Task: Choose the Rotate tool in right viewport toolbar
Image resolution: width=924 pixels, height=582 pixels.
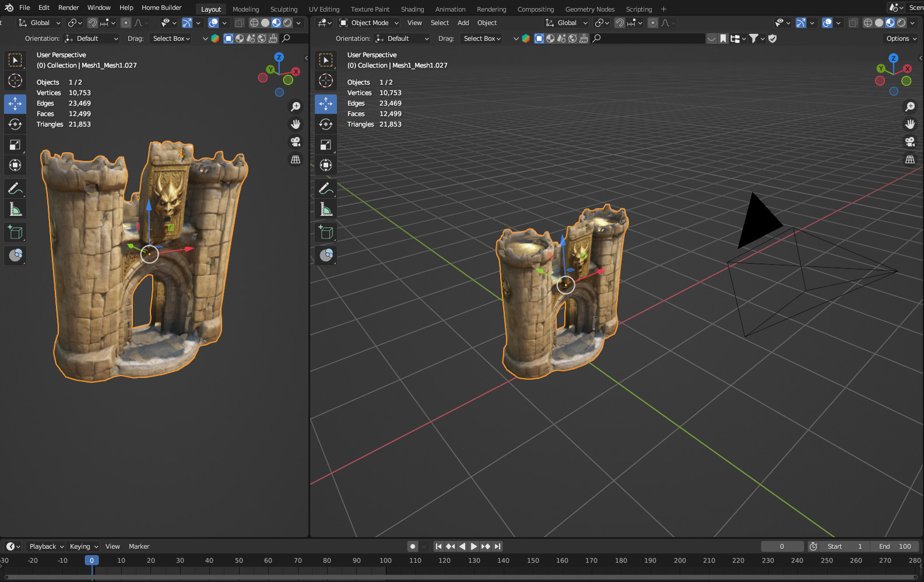Action: [x=326, y=124]
